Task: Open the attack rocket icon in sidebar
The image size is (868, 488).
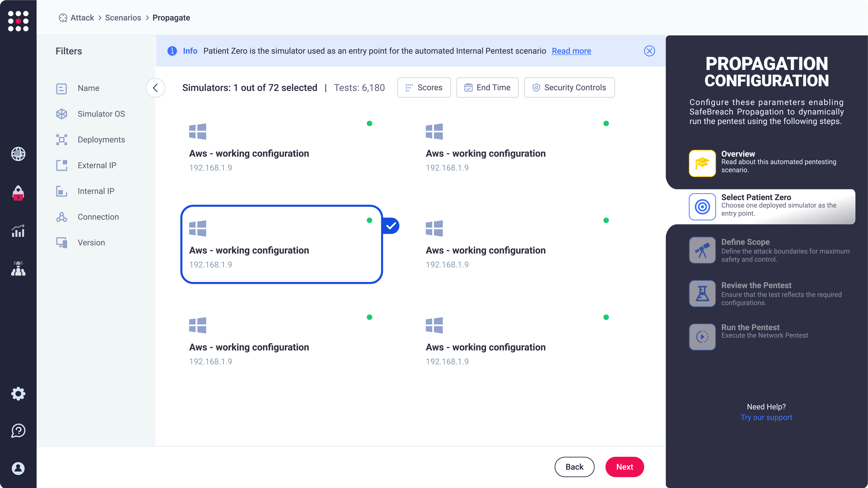Action: pyautogui.click(x=18, y=193)
